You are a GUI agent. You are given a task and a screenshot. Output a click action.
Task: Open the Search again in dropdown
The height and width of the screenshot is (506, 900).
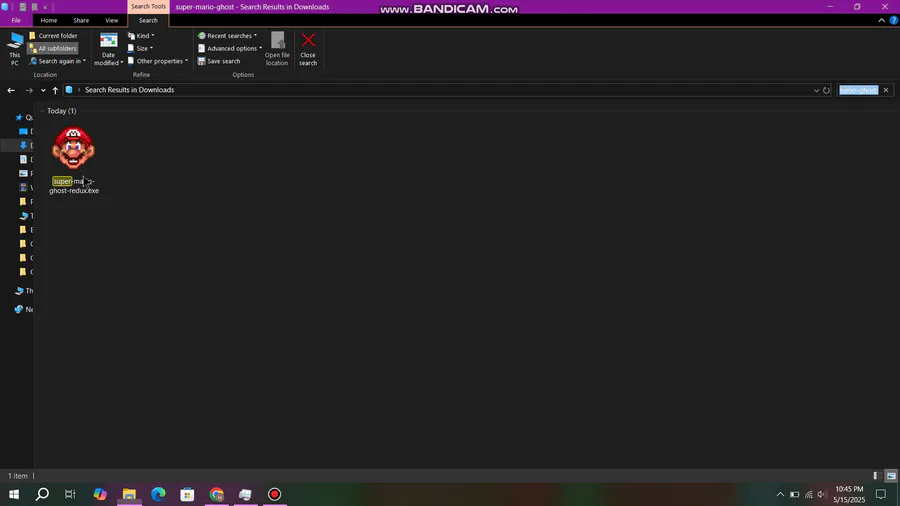click(x=57, y=61)
